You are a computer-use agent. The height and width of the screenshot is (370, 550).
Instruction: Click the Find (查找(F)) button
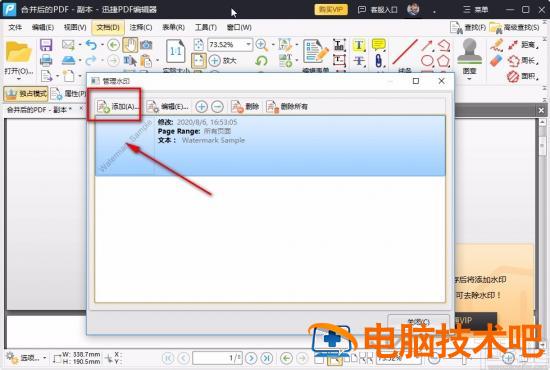coord(468,27)
